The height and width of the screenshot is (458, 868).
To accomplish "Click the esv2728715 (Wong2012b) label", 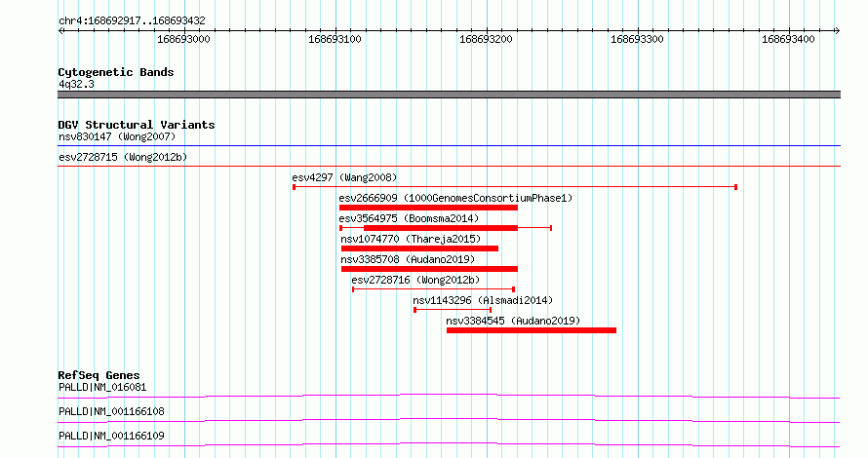I will [123, 157].
